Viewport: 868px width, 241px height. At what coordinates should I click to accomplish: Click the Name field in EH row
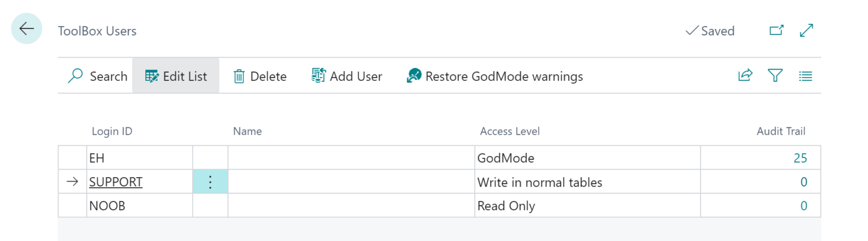tap(350, 158)
